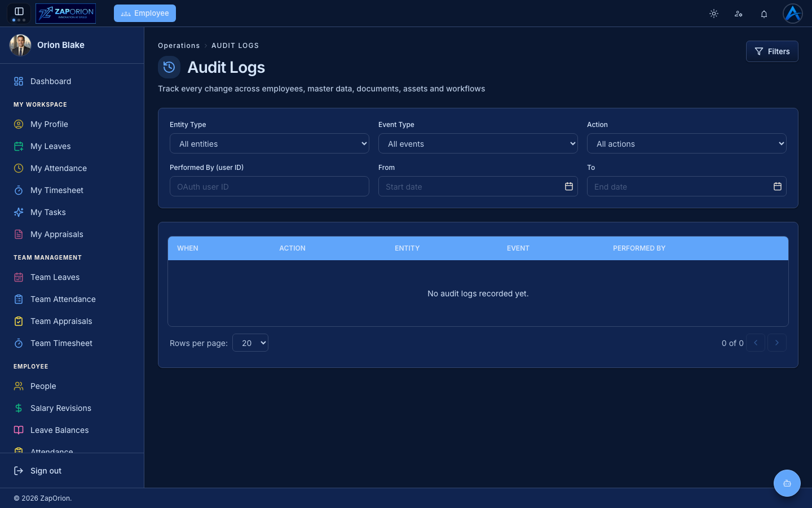Switch the light/dark theme sun icon
Viewport: 812px width, 508px height.
[714, 14]
